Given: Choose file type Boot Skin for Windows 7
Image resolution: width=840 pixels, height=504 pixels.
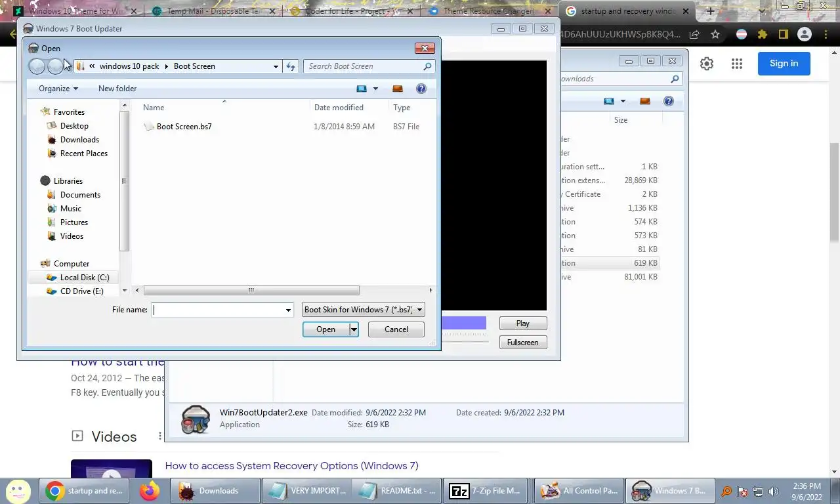Looking at the screenshot, I should point(364,310).
